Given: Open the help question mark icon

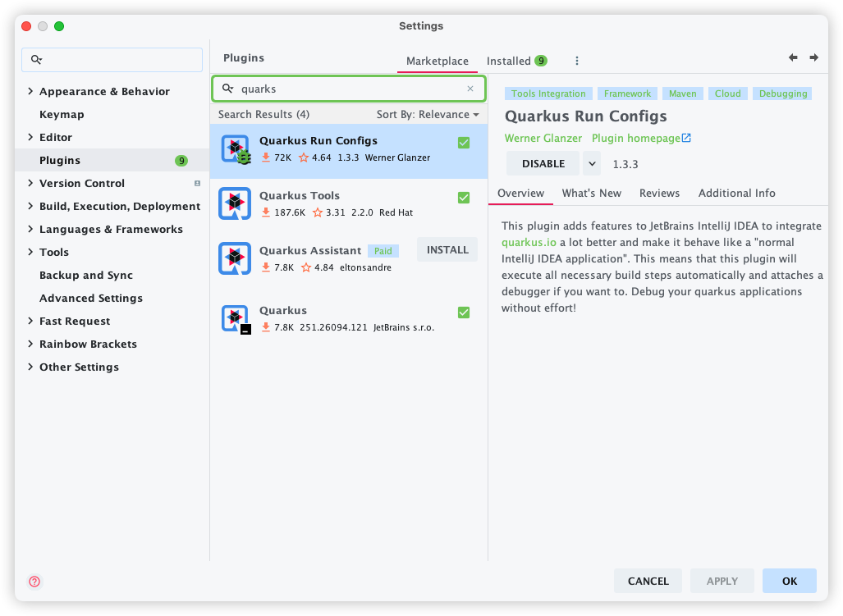Looking at the screenshot, I should 34,581.
